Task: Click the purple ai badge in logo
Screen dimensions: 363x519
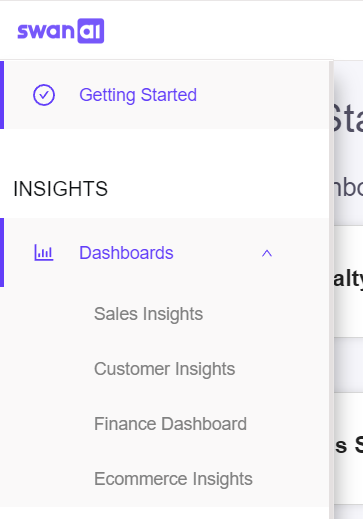Action: tap(91, 31)
